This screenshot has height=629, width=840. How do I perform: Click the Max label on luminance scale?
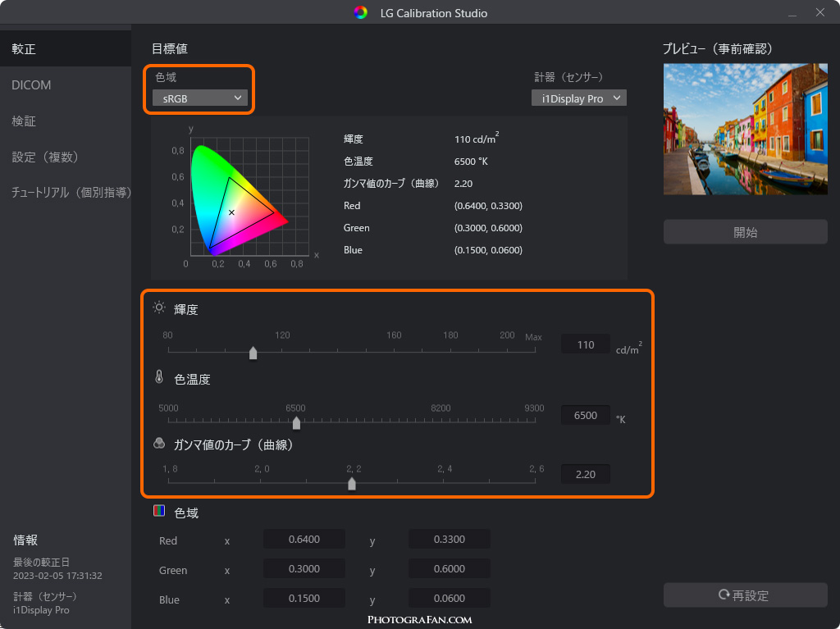(x=533, y=337)
